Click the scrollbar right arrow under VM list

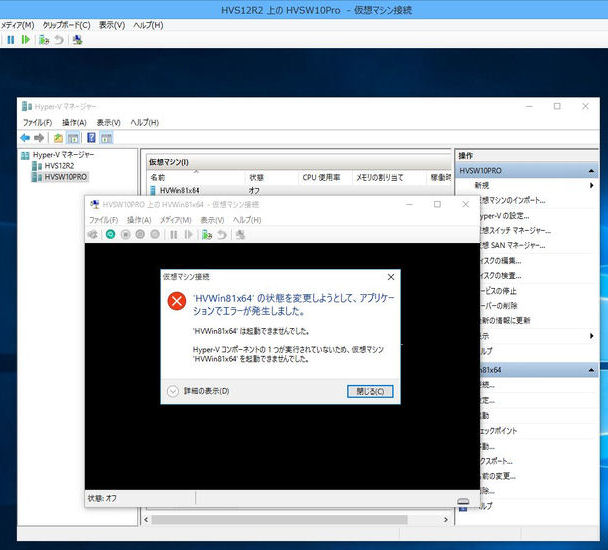click(x=446, y=519)
